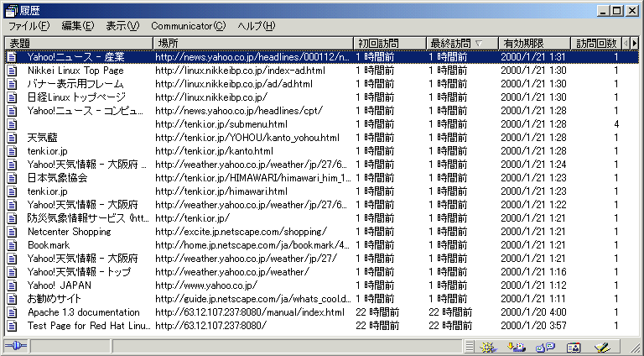Image resolution: width=644 pixels, height=356 pixels.
Task: Click visit count 4 in submenu row
Action: 616,124
